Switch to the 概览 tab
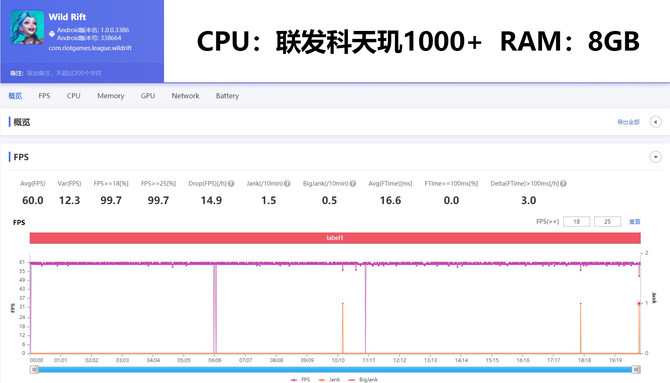 coord(15,96)
